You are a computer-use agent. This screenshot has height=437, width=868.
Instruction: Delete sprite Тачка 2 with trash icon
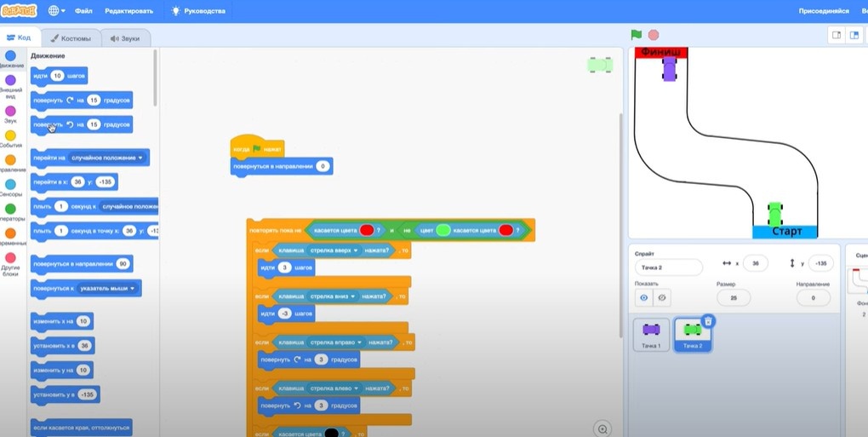pos(708,320)
